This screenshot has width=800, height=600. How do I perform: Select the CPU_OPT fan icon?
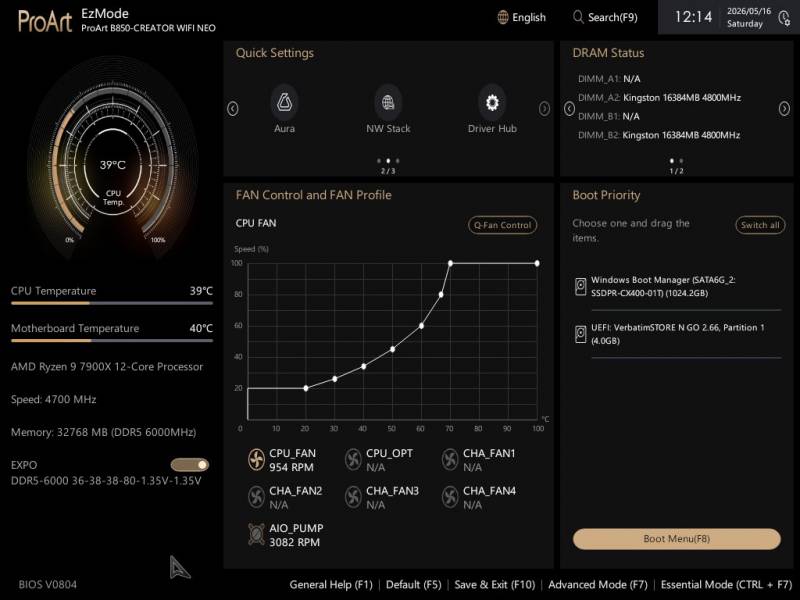point(353,460)
